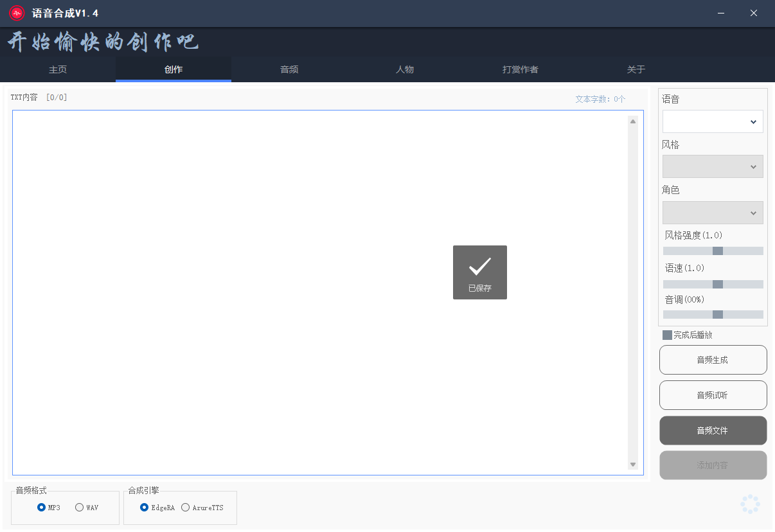Adjust the 风格强度 slider handle
Viewport: 775px width, 532px height.
tap(718, 251)
